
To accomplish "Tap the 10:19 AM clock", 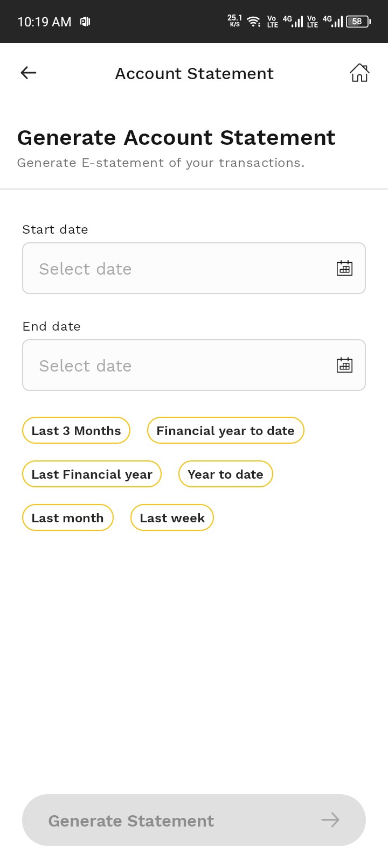I will 44,22.
